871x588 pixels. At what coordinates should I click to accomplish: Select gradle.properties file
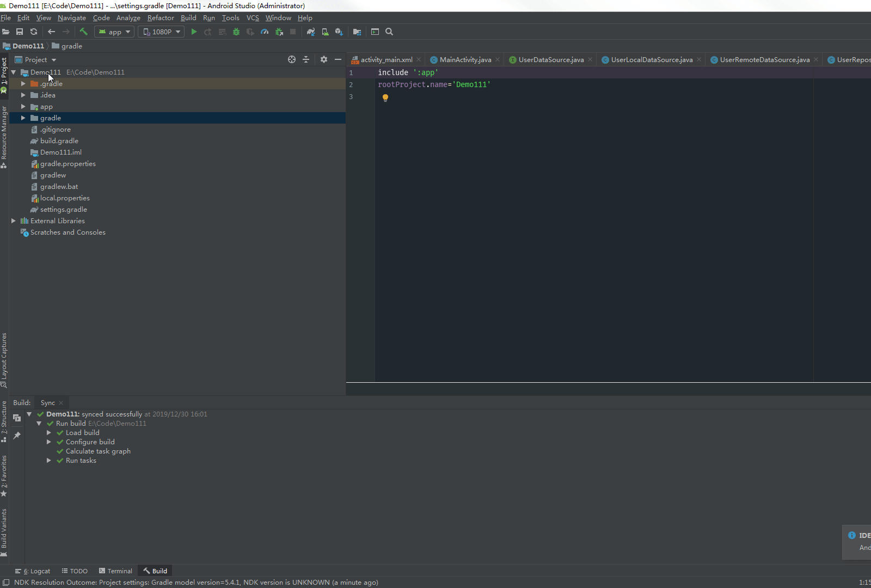coord(68,164)
